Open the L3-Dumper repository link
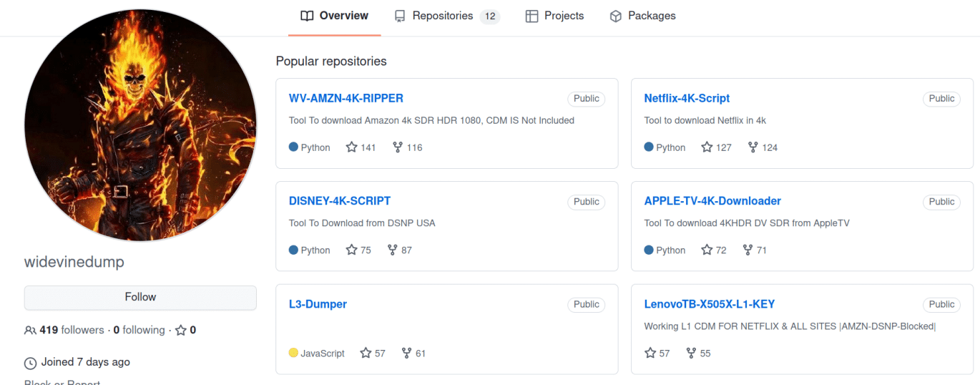 tap(318, 304)
